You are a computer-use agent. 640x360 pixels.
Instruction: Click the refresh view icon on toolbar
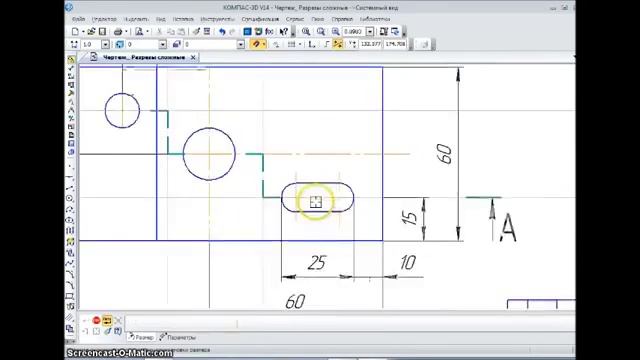(395, 31)
